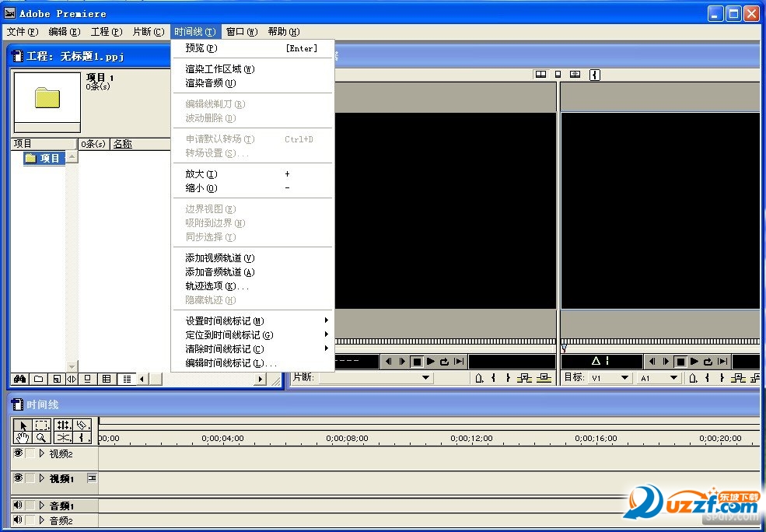766x532 pixels.
Task: Expand the 视频2 track triangle
Action: (42, 453)
